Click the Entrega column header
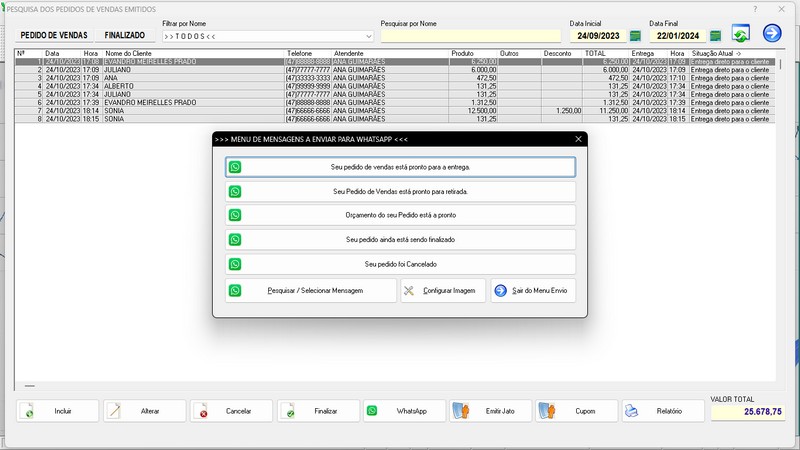This screenshot has height=450, width=800. (x=642, y=53)
